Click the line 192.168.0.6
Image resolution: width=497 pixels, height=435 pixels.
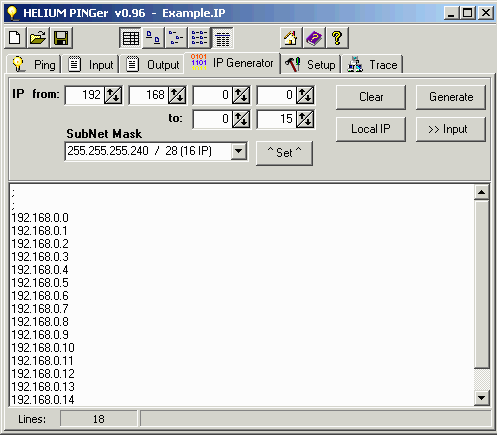pyautogui.click(x=40, y=296)
